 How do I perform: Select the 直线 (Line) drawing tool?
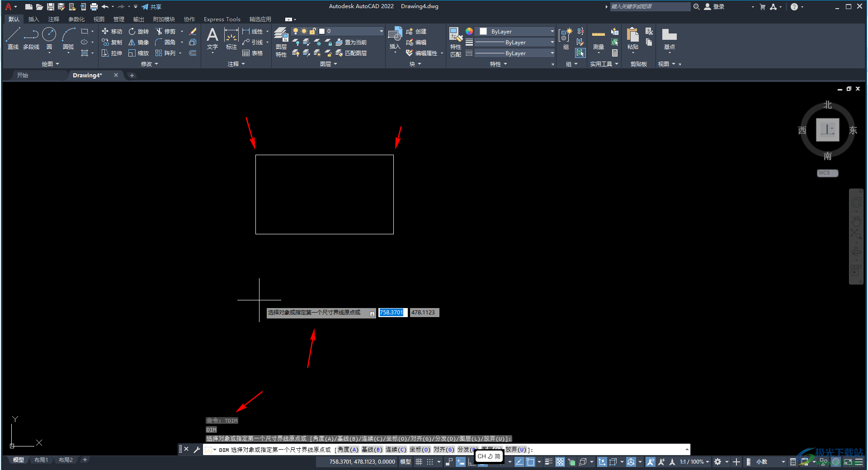(x=13, y=38)
